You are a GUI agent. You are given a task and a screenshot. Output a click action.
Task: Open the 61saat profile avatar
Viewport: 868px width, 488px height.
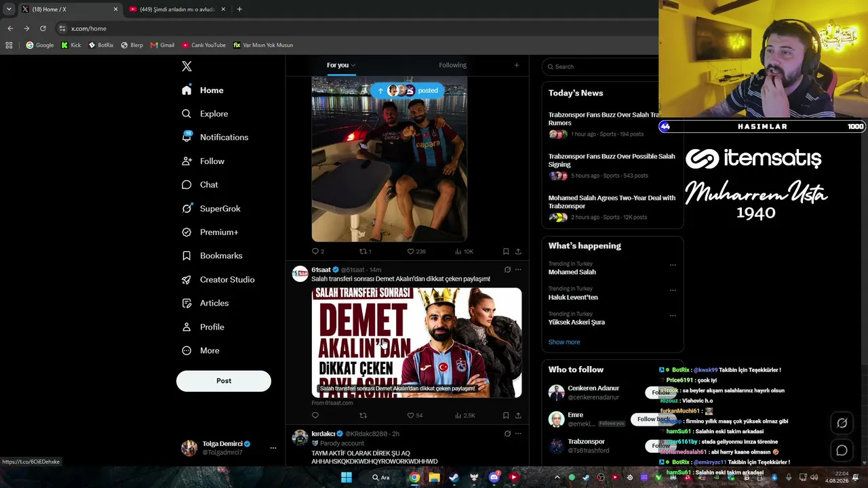tap(300, 273)
